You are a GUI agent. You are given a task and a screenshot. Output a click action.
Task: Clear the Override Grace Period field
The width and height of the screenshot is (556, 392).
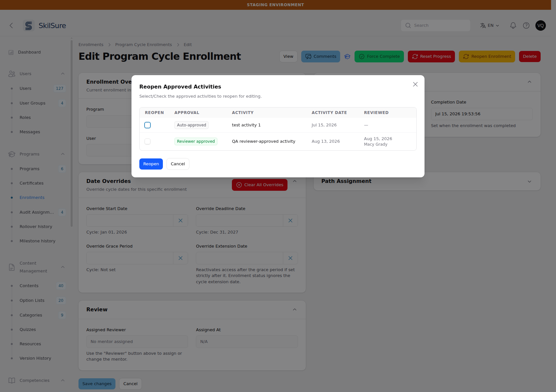181,258
